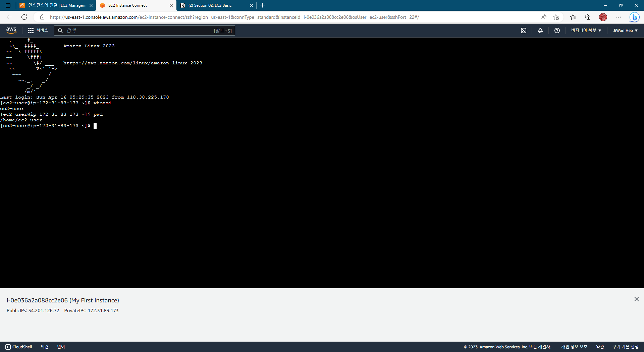Expand the JiWon Heo account menu
644x352 pixels.
pos(625,31)
